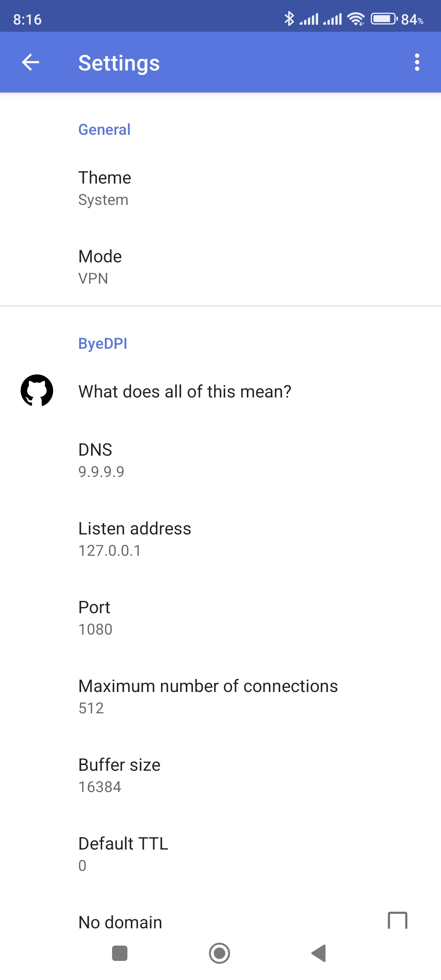The height and width of the screenshot is (980, 441).
Task: Tap the Android home navigation button
Action: (x=219, y=953)
